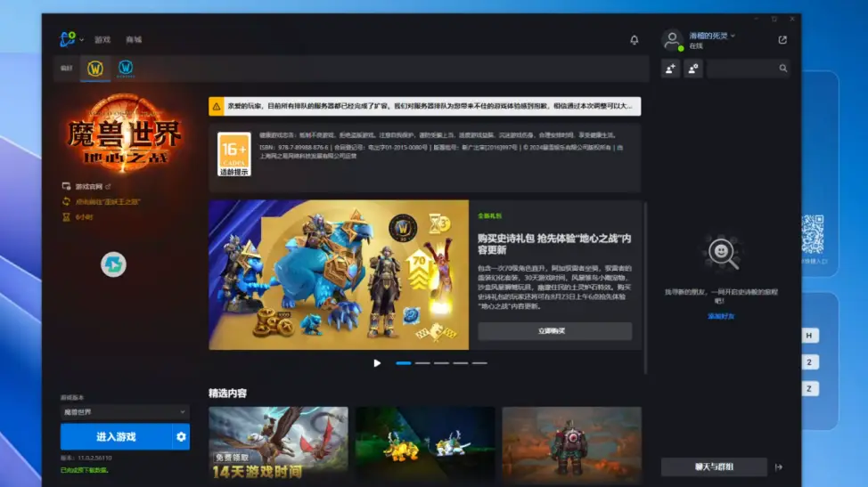
Task: Select the first carousel indicator
Action: [x=403, y=363]
